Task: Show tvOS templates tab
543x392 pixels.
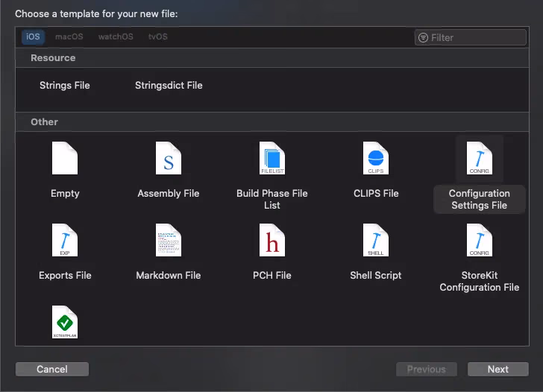Action: [158, 37]
